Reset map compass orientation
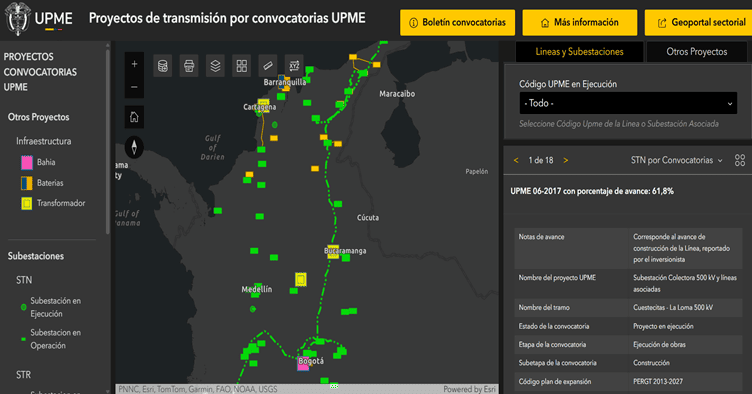Screen dimensions: 752x394 point(134,147)
